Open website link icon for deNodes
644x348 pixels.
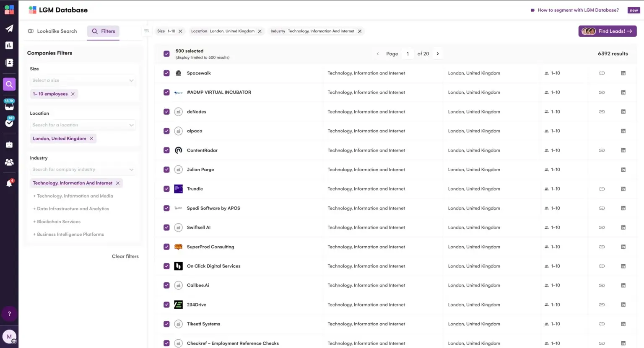(602, 112)
